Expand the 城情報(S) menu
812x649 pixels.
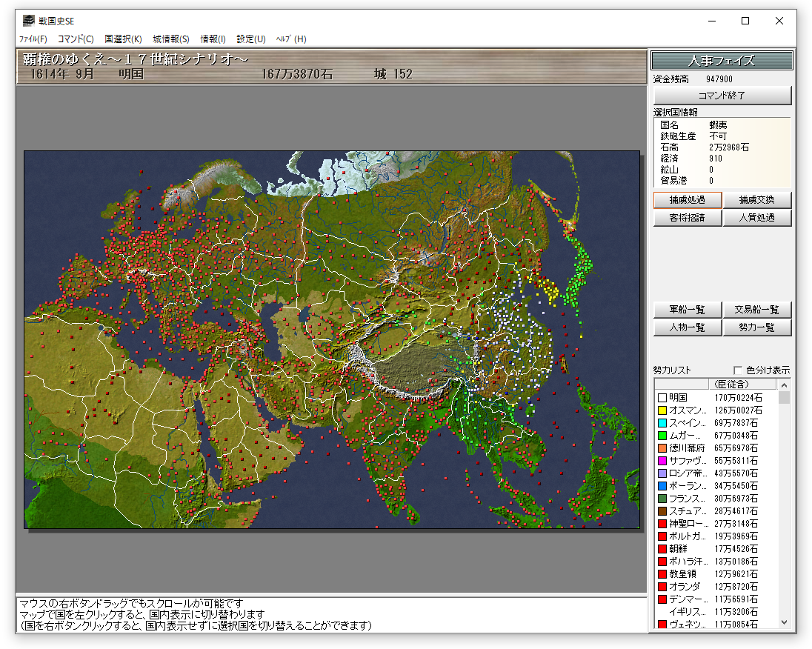tap(171, 39)
